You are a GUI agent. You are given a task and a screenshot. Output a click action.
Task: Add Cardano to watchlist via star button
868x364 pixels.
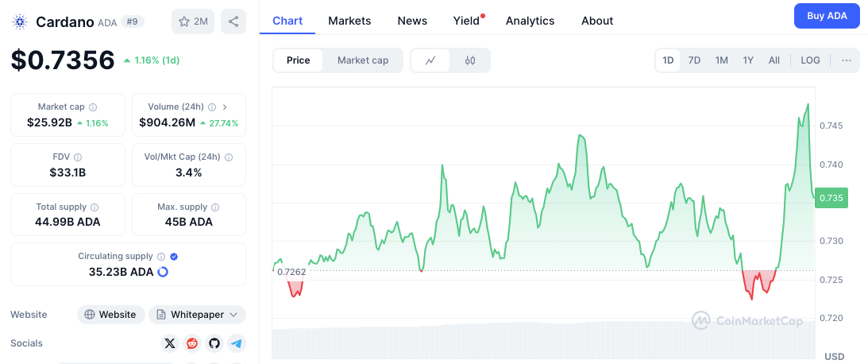click(x=193, y=21)
